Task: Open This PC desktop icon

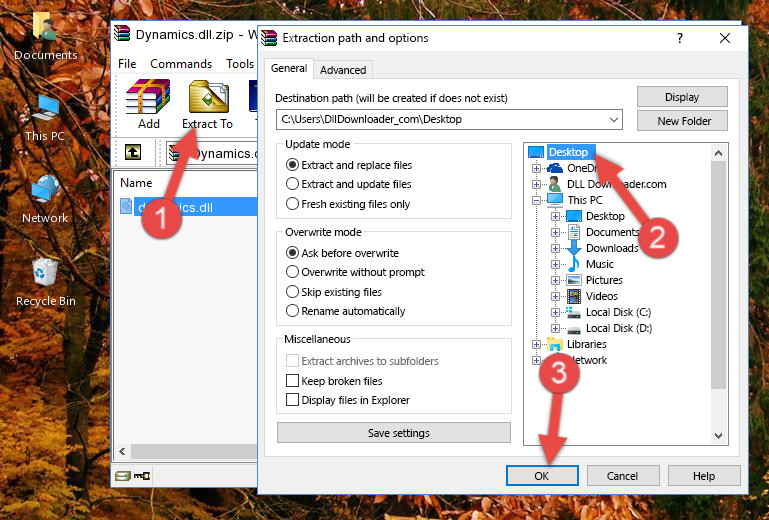Action: 45,118
